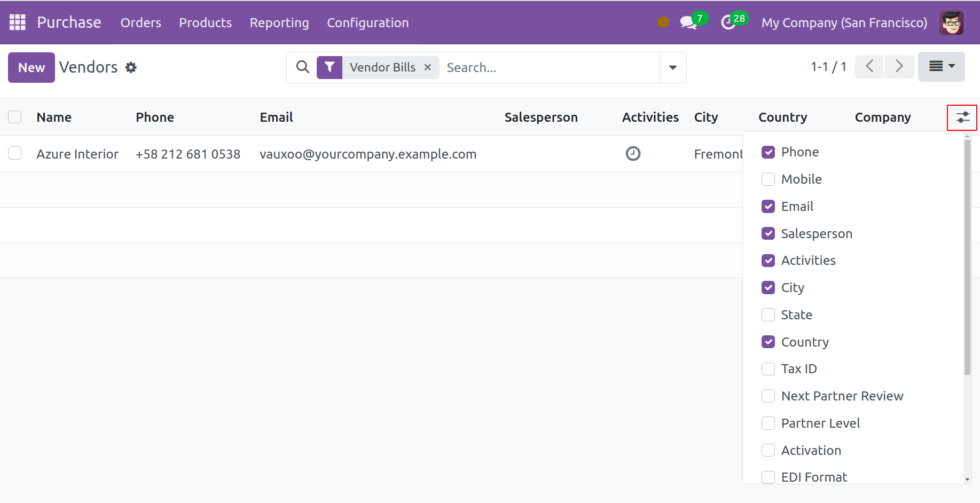Remove the Vendor Bills filter
The height and width of the screenshot is (503, 980).
tap(427, 67)
